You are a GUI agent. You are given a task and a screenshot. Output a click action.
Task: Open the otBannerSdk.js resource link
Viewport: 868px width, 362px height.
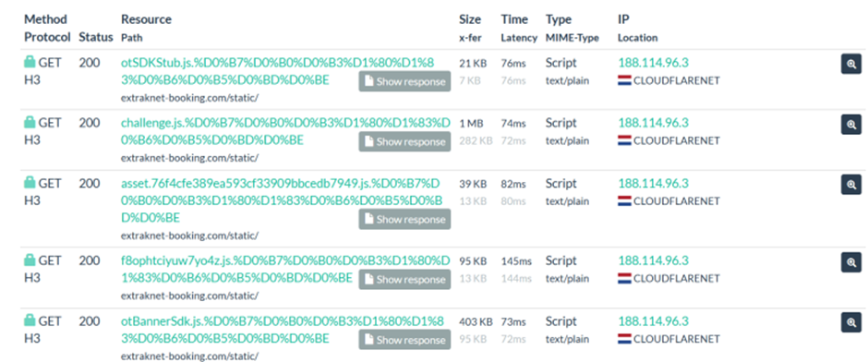(x=283, y=330)
